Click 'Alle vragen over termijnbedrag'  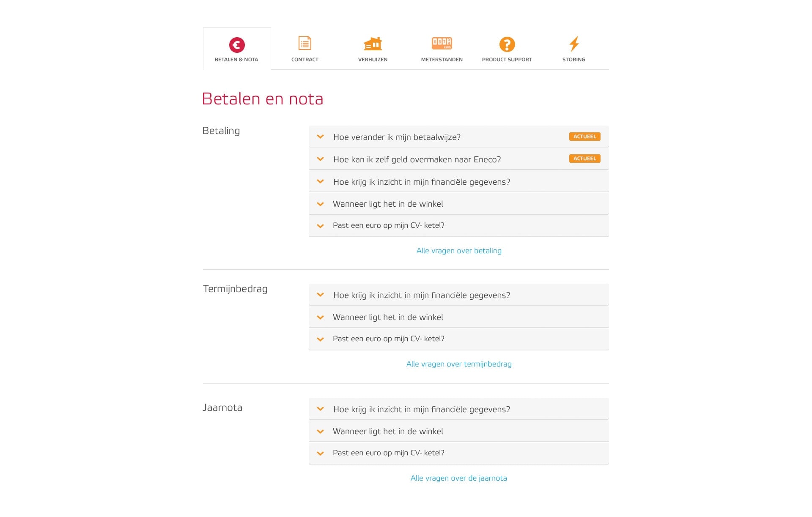458,364
